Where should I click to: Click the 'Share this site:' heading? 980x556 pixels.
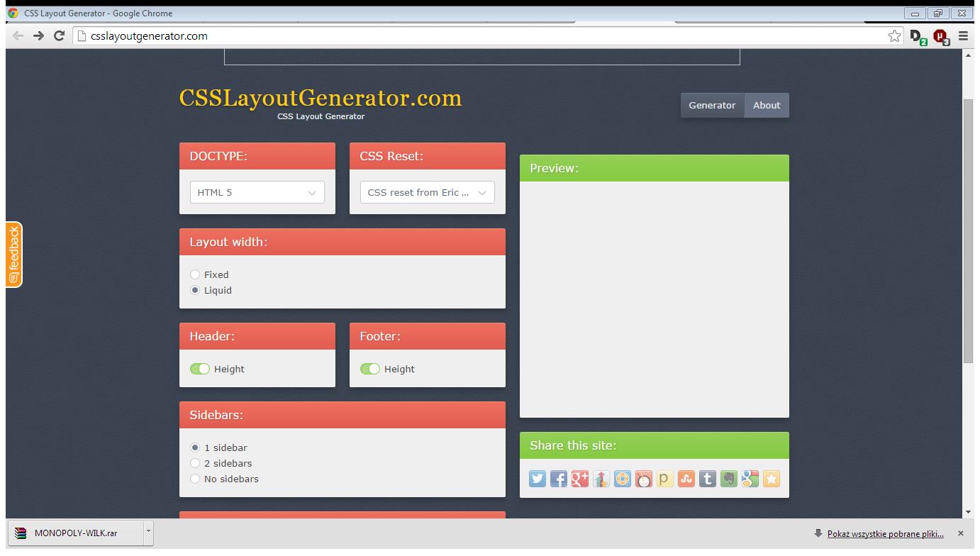click(x=573, y=445)
